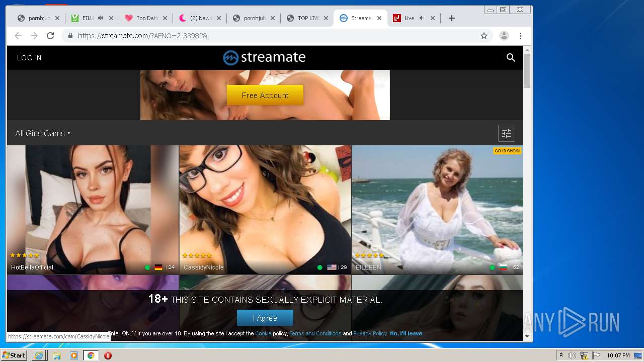Viewport: 644px width, 362px height.
Task: Click LOG IN link
Action: click(29, 58)
